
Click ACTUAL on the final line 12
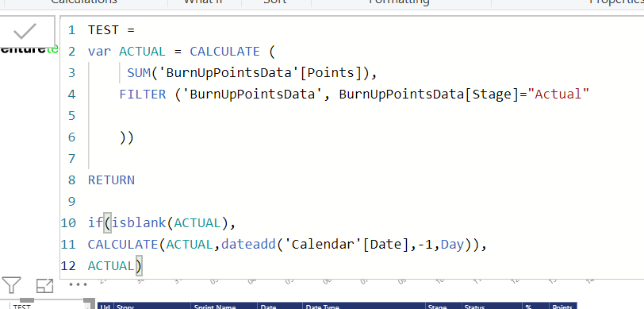click(111, 266)
